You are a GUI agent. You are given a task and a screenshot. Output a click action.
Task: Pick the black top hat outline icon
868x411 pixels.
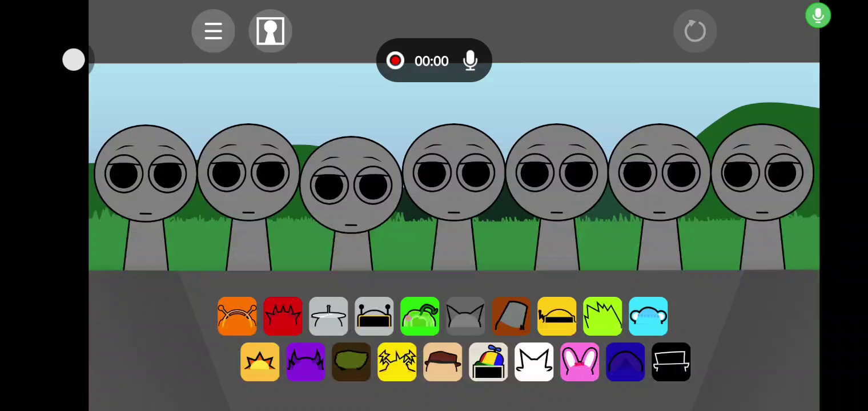pos(671,362)
